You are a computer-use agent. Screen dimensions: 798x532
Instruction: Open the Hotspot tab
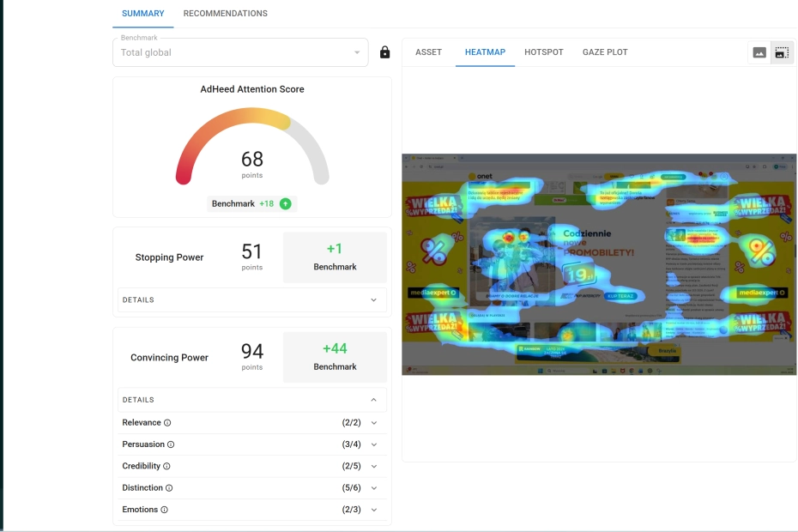click(544, 52)
